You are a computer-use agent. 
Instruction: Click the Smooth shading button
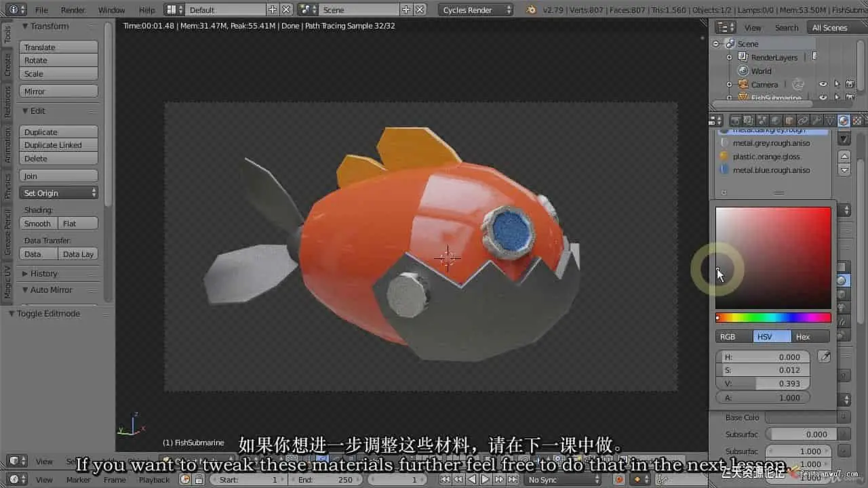pyautogui.click(x=38, y=224)
